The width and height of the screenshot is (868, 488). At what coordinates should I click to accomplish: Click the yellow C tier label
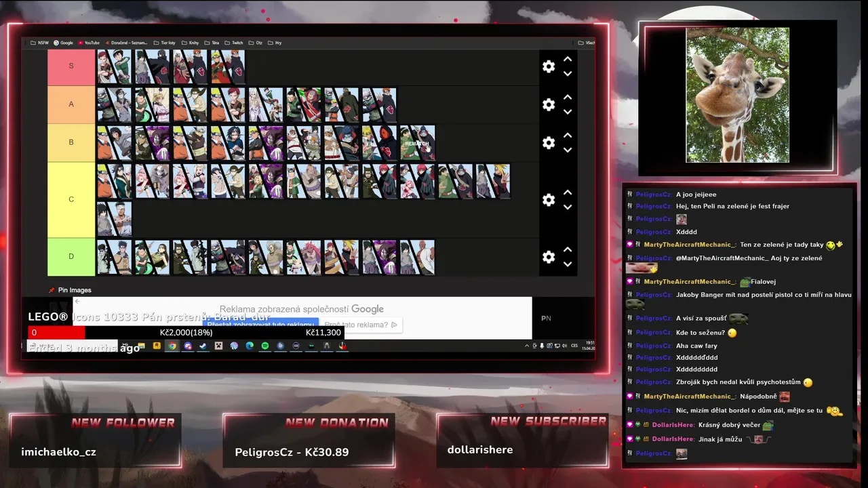tap(71, 199)
